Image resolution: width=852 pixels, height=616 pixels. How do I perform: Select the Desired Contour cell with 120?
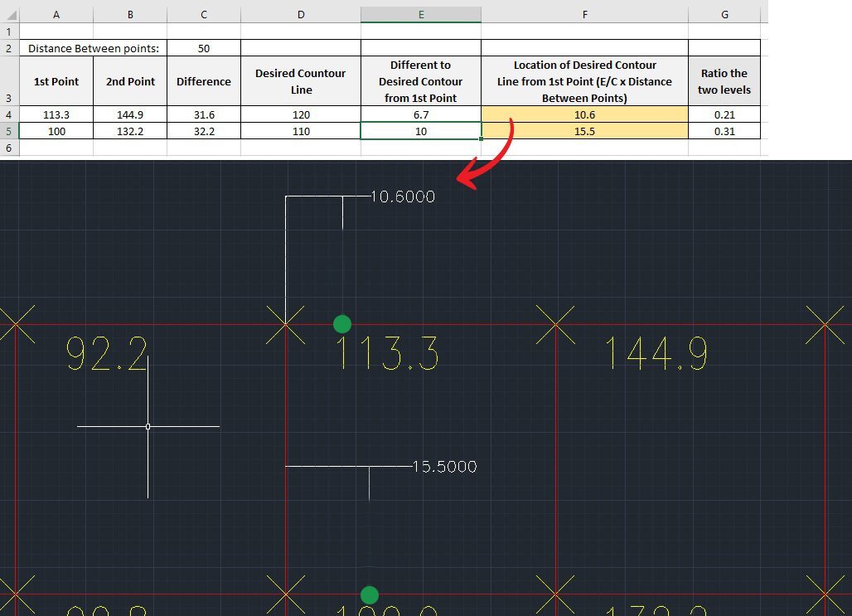(301, 114)
